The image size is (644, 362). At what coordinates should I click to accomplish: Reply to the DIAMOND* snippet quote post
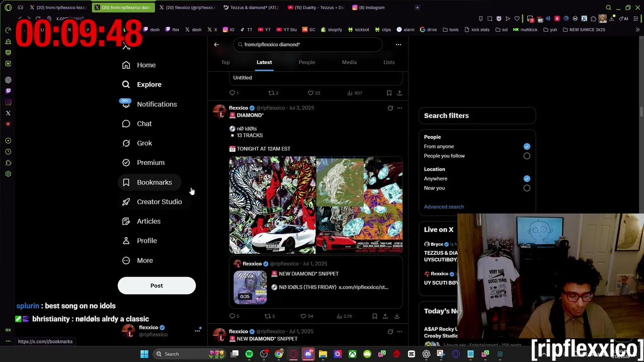tap(234, 316)
